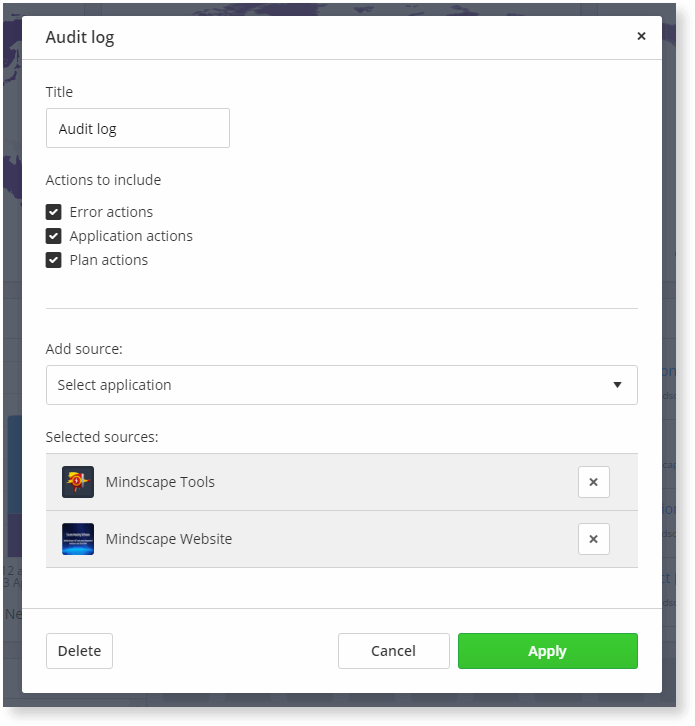Click the Plan actions label text
The image size is (695, 726).
click(x=109, y=260)
